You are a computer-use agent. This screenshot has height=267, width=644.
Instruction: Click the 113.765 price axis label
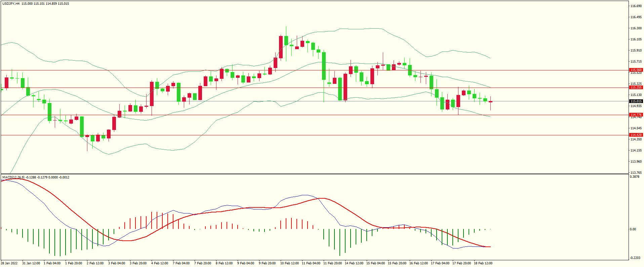click(x=636, y=173)
